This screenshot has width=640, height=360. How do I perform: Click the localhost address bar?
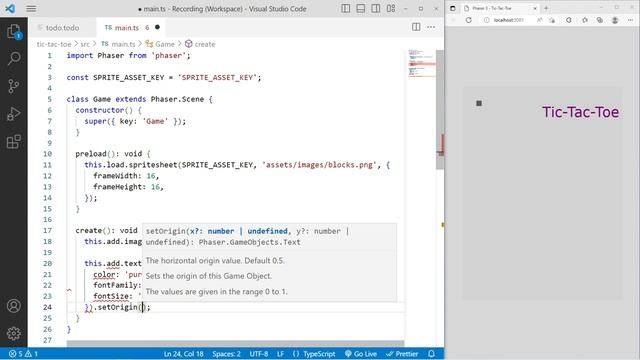tap(509, 20)
